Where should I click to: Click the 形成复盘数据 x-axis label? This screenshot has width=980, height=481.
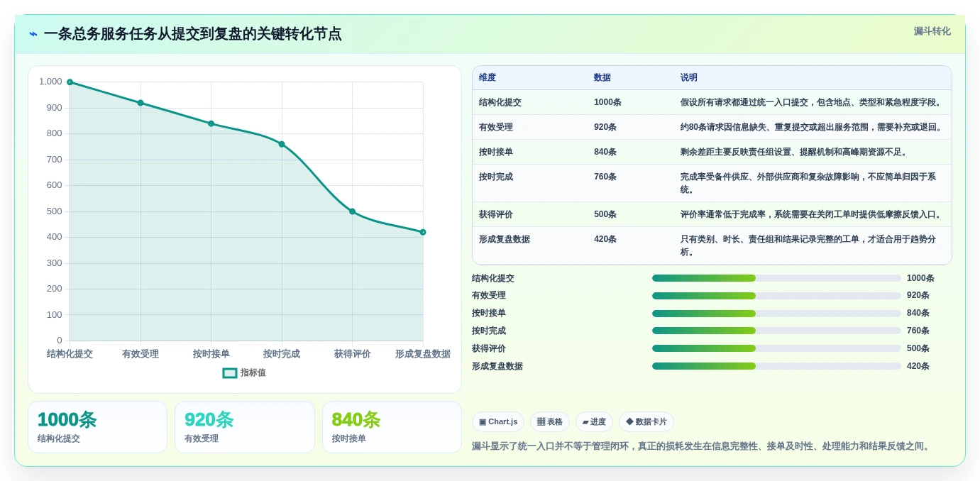(423, 354)
